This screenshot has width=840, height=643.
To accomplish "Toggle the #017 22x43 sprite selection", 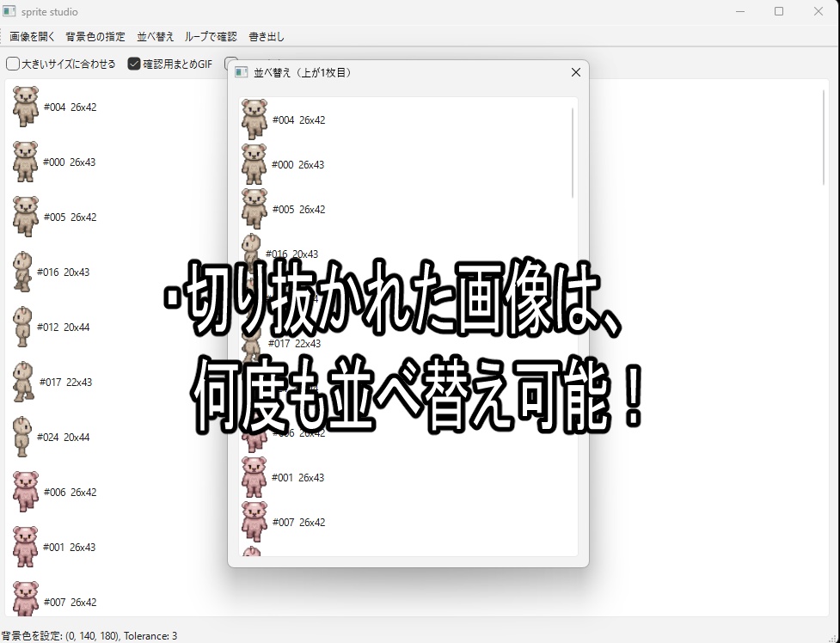I will (23, 382).
